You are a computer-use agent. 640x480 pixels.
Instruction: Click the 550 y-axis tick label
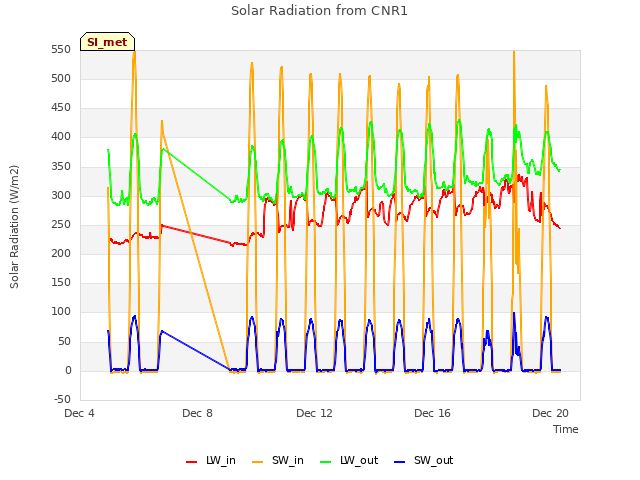point(61,50)
